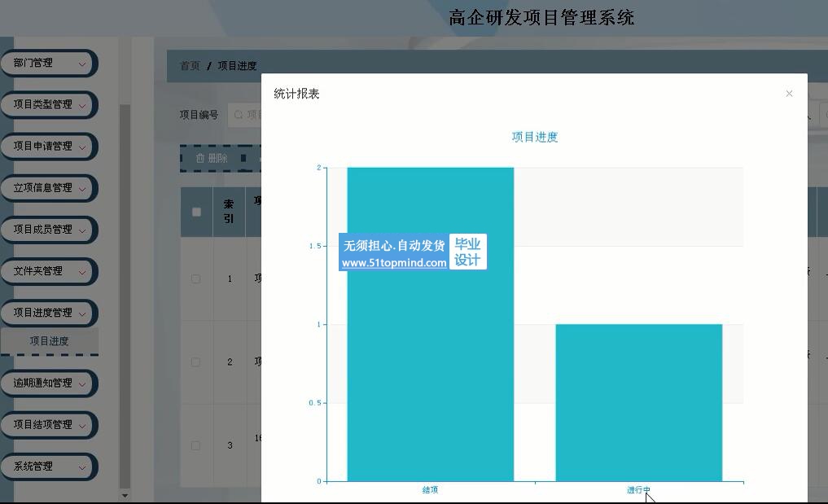The width and height of the screenshot is (828, 504).
Task: Open the 项目成员管理 menu
Action: 47,230
